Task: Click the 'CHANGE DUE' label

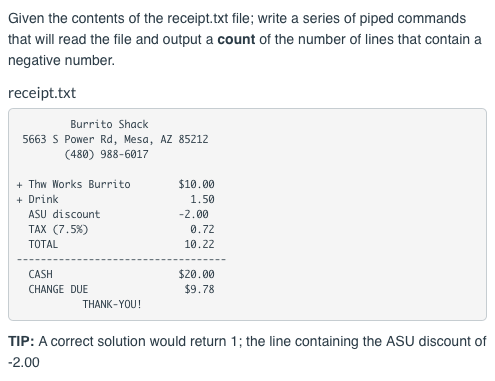Action: tap(58, 289)
